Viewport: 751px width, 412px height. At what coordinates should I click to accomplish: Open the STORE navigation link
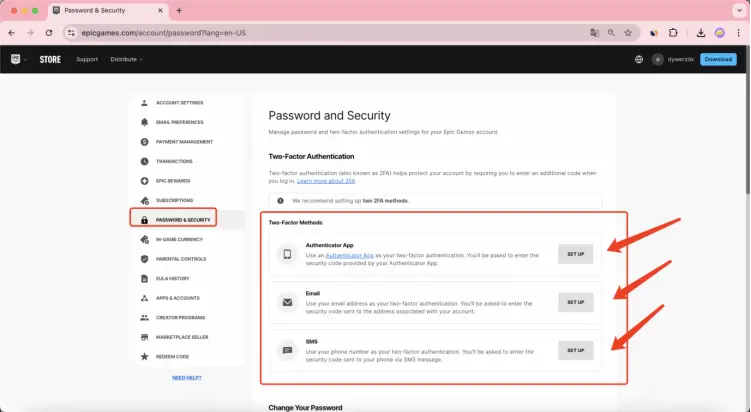pos(50,59)
